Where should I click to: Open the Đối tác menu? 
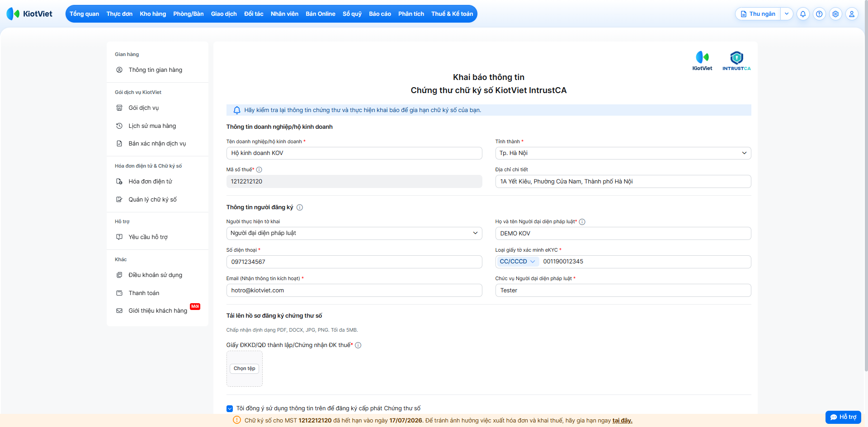click(x=254, y=14)
